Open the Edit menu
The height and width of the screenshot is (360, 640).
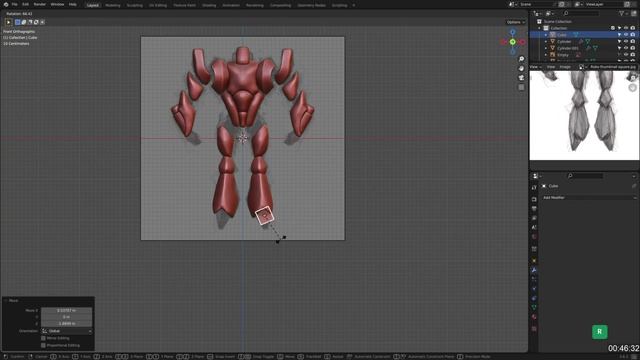25,4
